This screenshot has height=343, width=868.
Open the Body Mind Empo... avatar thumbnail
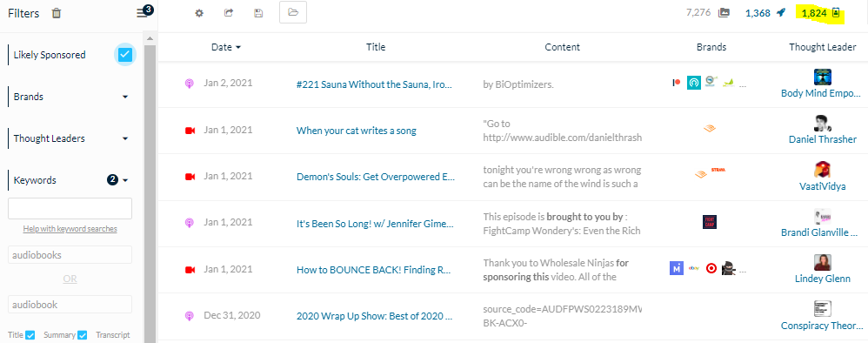(x=823, y=77)
